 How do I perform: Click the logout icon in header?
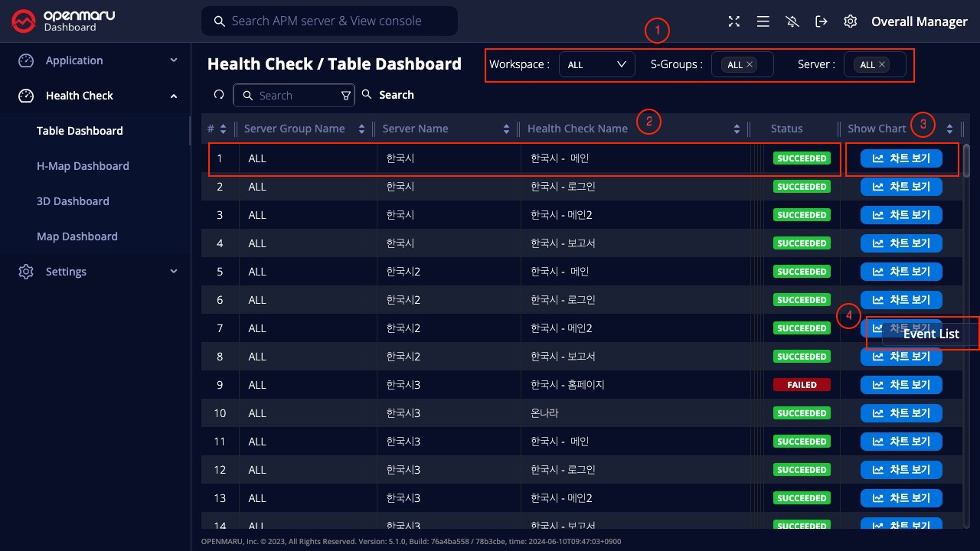point(822,21)
